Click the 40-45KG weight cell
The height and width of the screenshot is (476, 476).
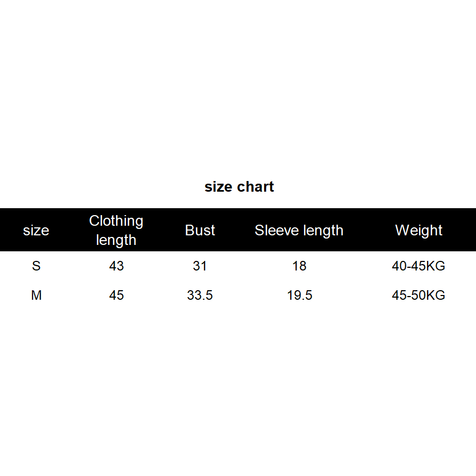[418, 266]
